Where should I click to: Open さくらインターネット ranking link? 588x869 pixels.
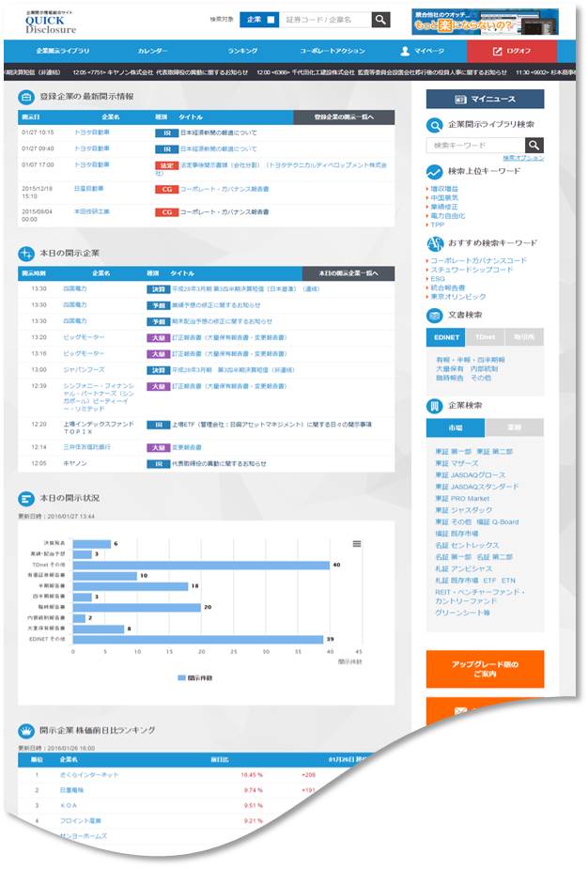click(x=88, y=775)
